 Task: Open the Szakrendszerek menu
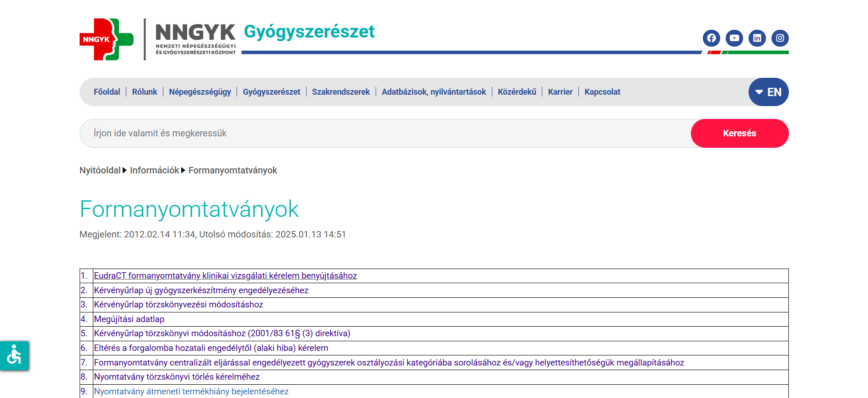[x=341, y=92]
